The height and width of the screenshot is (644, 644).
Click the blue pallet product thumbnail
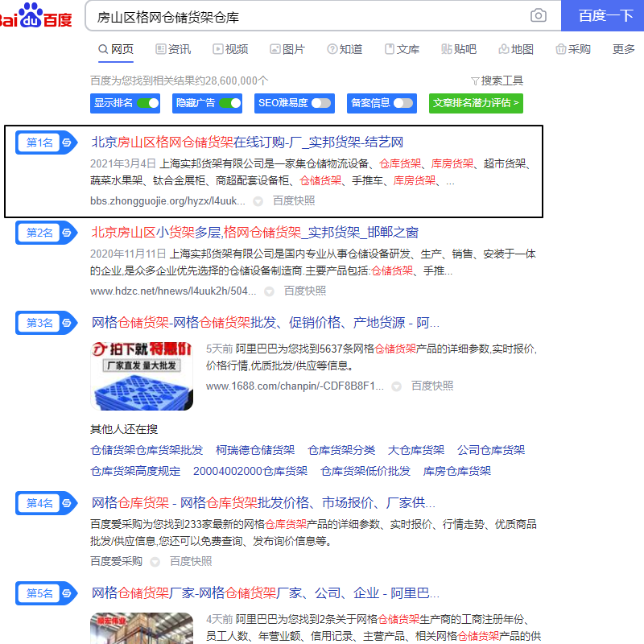click(142, 376)
